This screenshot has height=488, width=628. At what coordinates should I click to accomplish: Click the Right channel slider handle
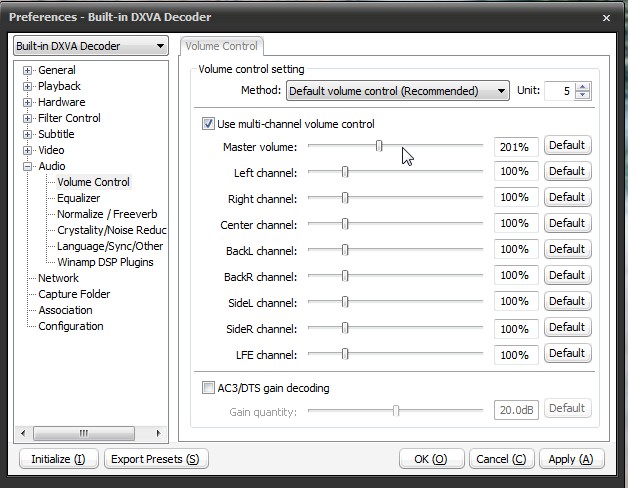click(345, 198)
